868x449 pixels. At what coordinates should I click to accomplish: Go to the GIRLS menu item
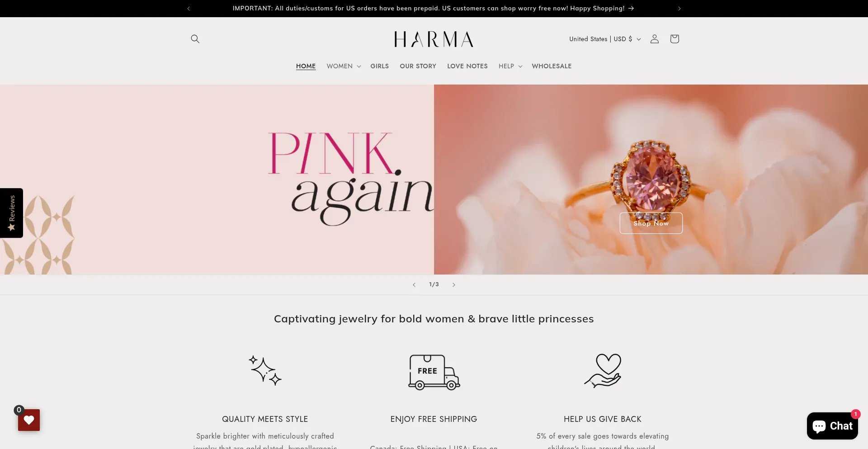379,66
